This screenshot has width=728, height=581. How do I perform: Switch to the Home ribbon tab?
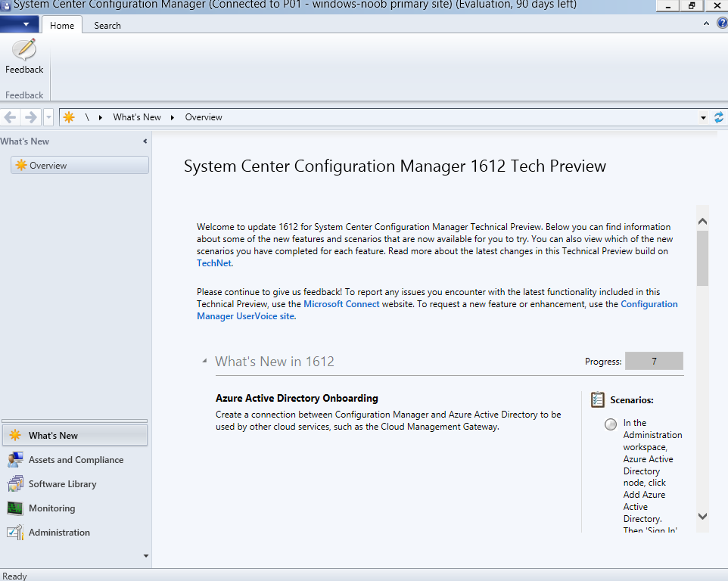point(62,26)
